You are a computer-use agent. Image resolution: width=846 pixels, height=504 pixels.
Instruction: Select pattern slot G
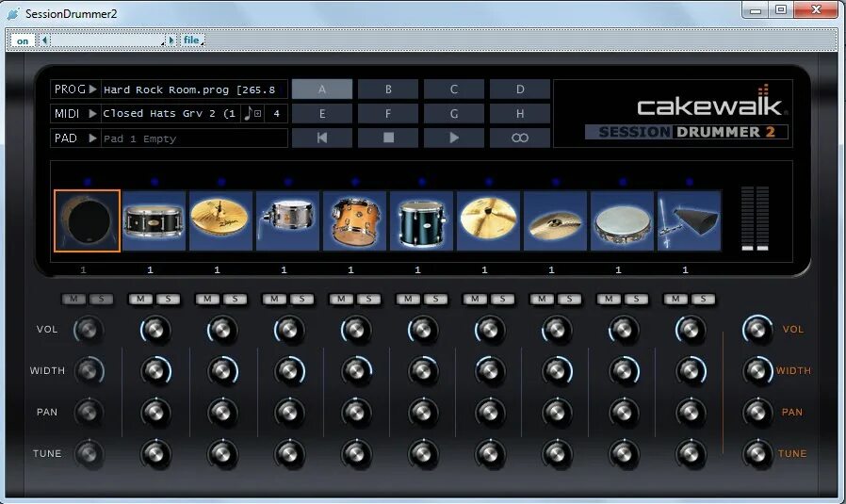tap(454, 114)
